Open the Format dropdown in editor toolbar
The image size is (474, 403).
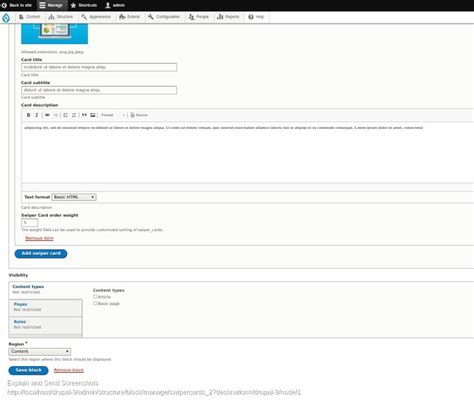click(x=113, y=115)
